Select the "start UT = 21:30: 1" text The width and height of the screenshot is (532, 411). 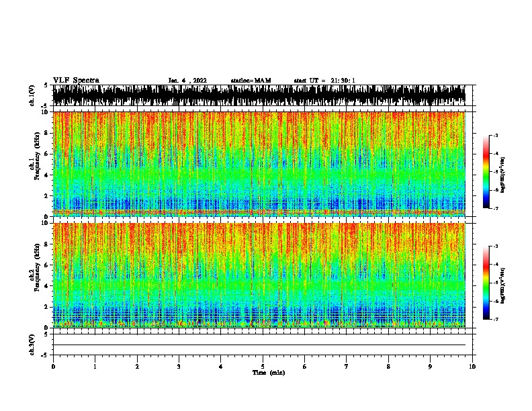pyautogui.click(x=324, y=81)
